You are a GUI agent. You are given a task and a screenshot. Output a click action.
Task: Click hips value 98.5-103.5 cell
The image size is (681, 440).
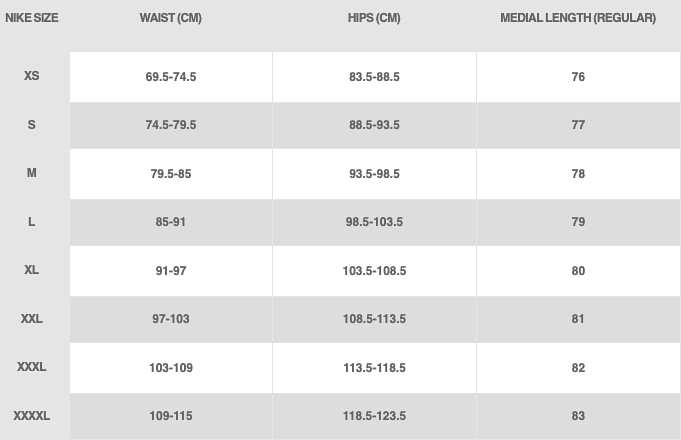374,222
